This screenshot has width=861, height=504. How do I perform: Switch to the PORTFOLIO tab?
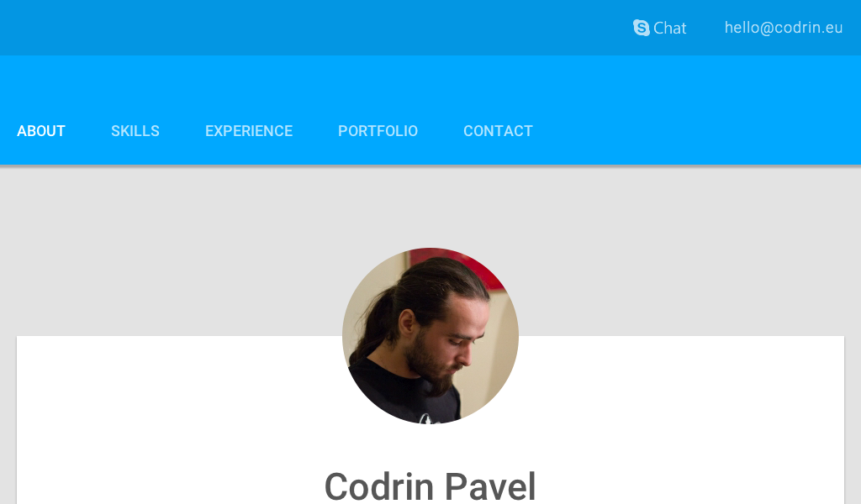tap(378, 131)
